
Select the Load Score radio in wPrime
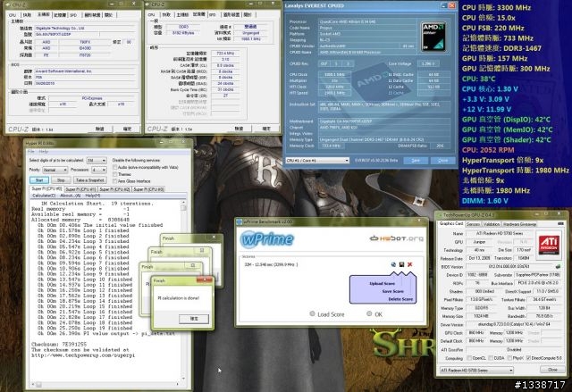[x=312, y=313]
